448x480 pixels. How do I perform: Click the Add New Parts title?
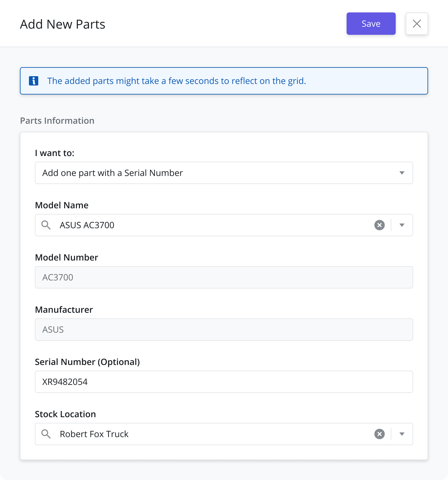click(x=63, y=24)
